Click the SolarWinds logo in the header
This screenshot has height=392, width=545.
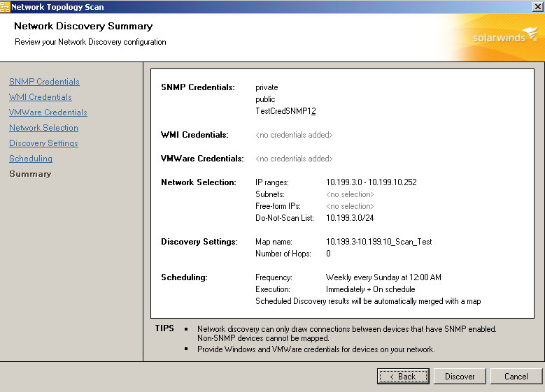497,37
